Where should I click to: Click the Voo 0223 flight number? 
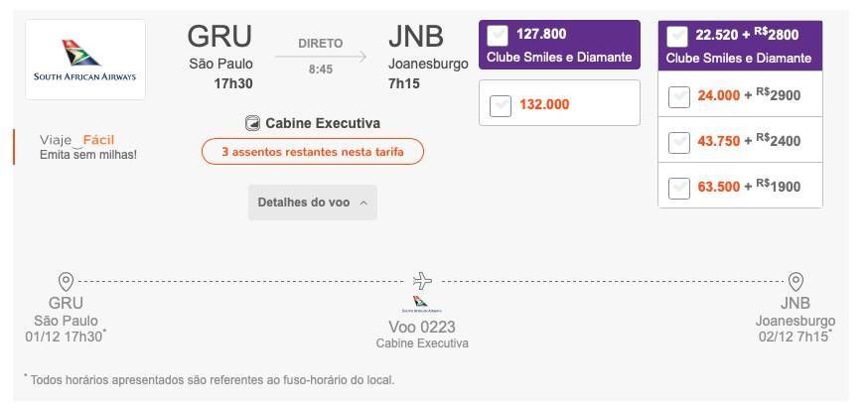(x=422, y=327)
